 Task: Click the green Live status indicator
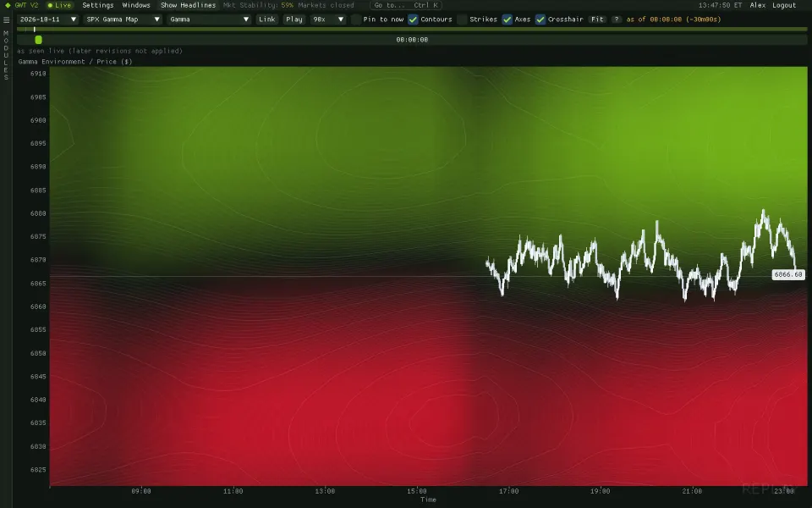tap(59, 5)
